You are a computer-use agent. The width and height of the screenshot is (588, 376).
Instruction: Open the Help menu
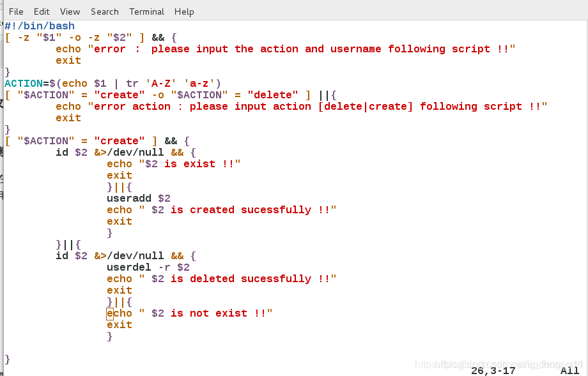pos(184,11)
